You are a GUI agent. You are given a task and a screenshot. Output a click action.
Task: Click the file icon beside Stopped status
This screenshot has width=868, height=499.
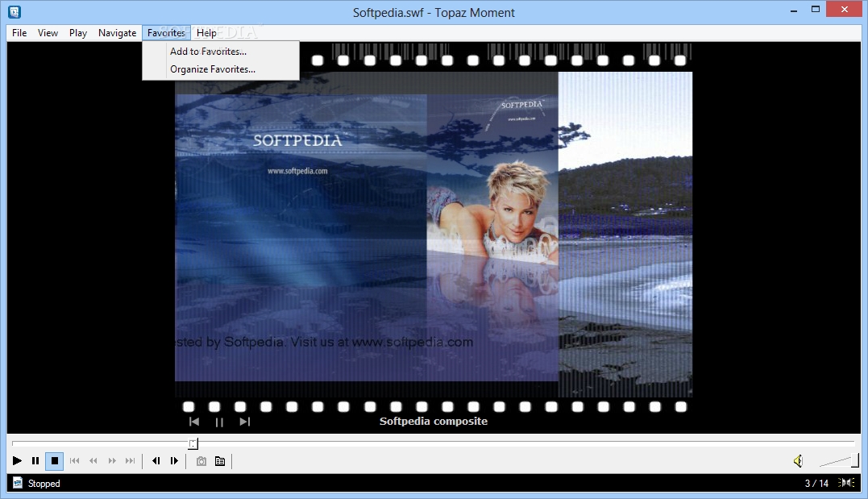[18, 483]
